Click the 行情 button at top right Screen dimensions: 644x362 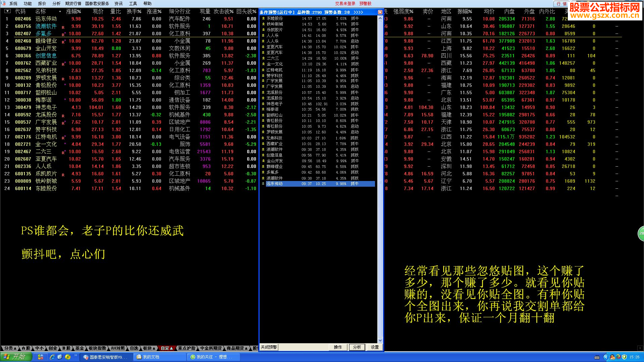(561, 4)
